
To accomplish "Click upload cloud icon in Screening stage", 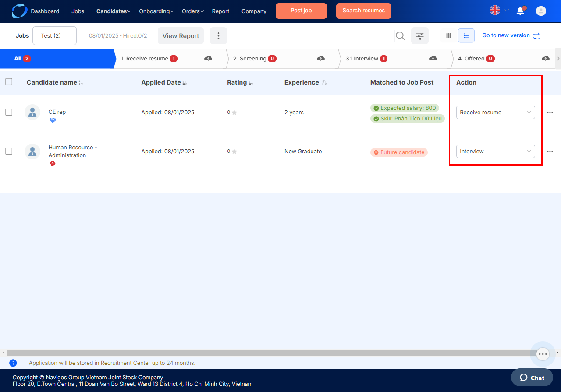I will pos(321,58).
